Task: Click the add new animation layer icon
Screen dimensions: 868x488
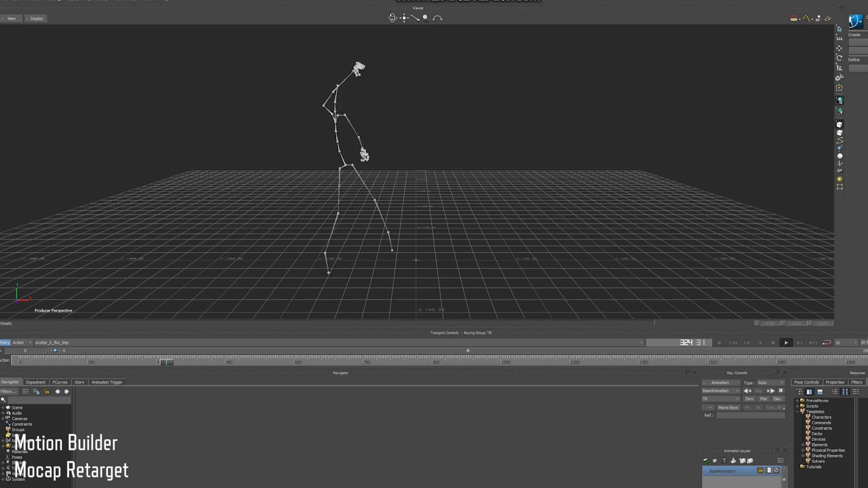Action: pos(706,461)
